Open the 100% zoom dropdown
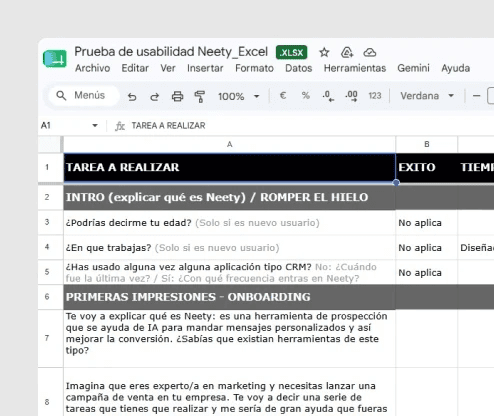The height and width of the screenshot is (416, 494). click(x=239, y=97)
